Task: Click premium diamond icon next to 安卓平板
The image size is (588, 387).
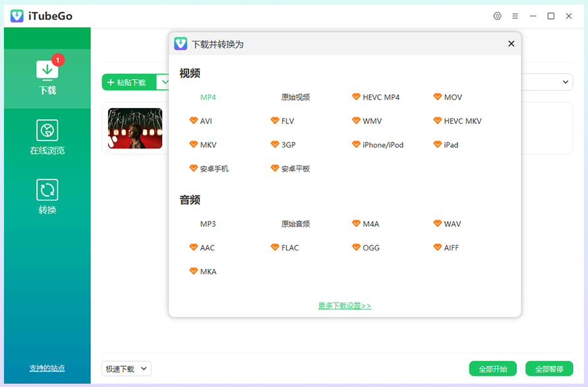Action: click(x=275, y=168)
